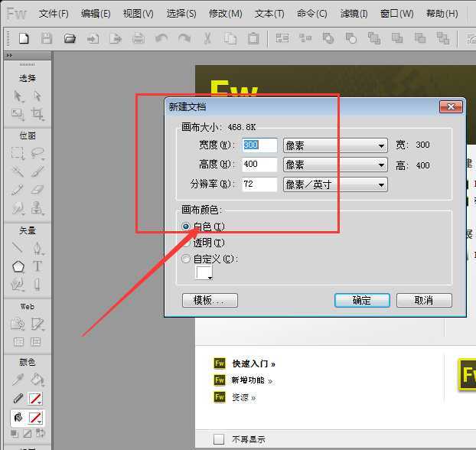
Task: Click the Open folder icon in toolbar
Action: point(70,38)
